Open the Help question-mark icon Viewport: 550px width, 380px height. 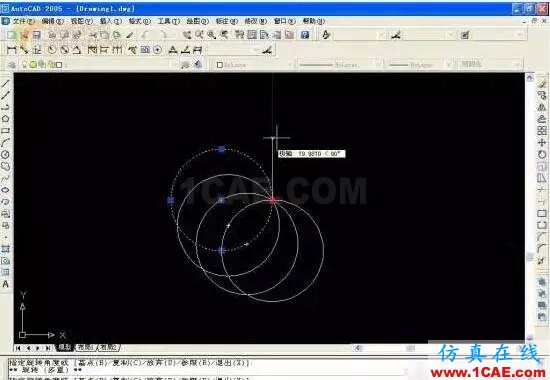(x=305, y=35)
